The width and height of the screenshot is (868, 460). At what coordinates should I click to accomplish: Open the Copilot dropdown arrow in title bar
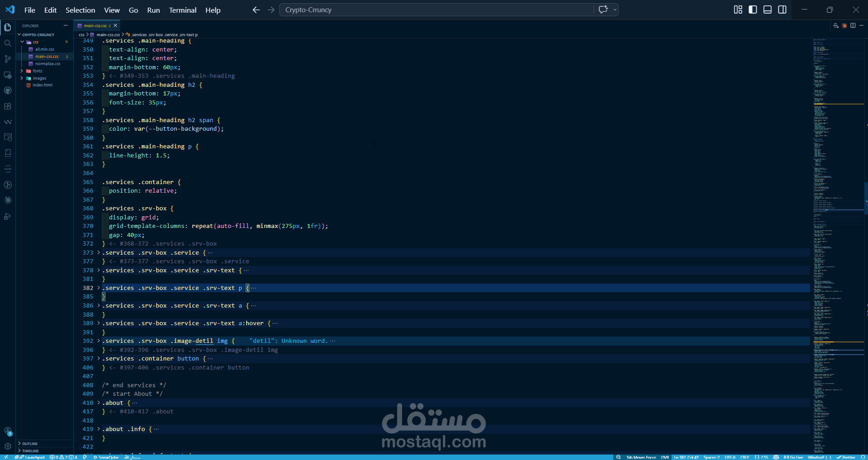coord(615,9)
